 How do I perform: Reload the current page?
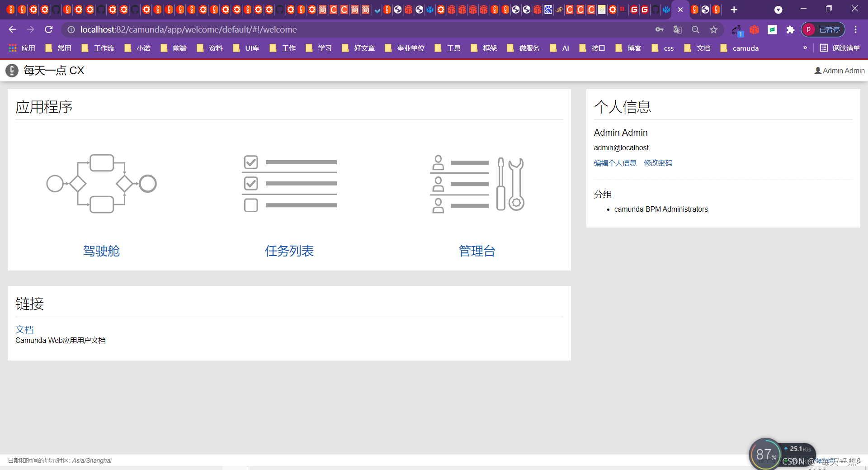point(49,29)
